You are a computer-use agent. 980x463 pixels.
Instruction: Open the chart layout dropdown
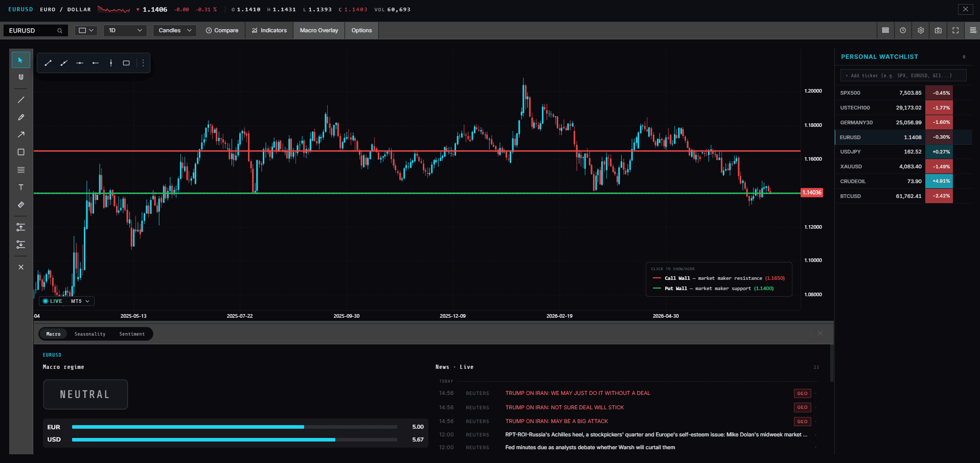86,30
